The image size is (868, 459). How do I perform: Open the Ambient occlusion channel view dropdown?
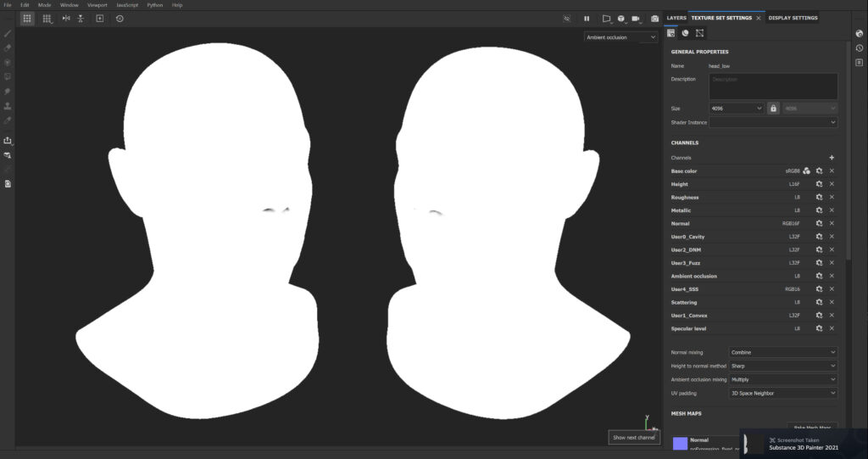620,37
